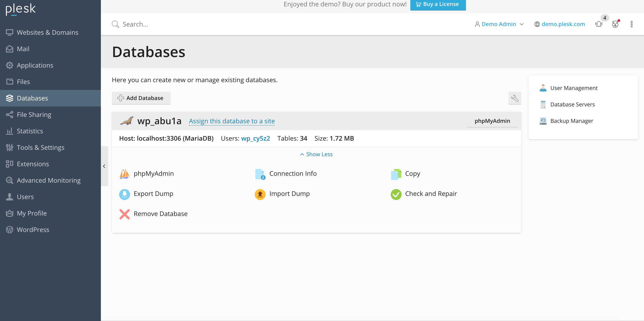This screenshot has width=644, height=321.
Task: View Statistics page
Action: click(50, 131)
